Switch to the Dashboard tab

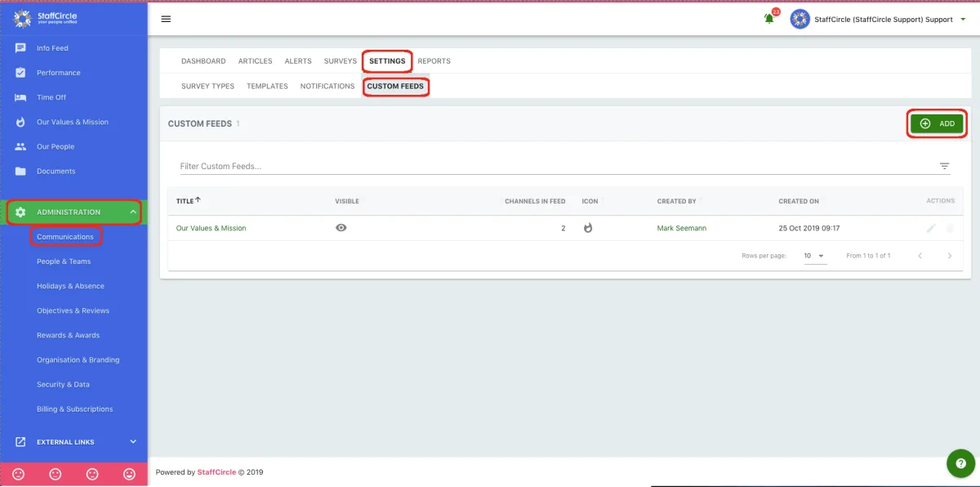pos(203,61)
